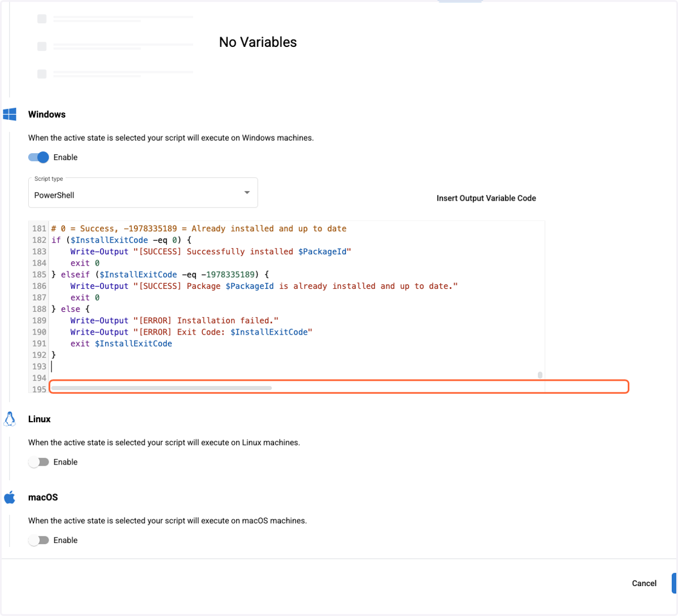Click 'exit $InstallExitCode' on line 191
Viewport: 678px width, 616px height.
pos(121,344)
